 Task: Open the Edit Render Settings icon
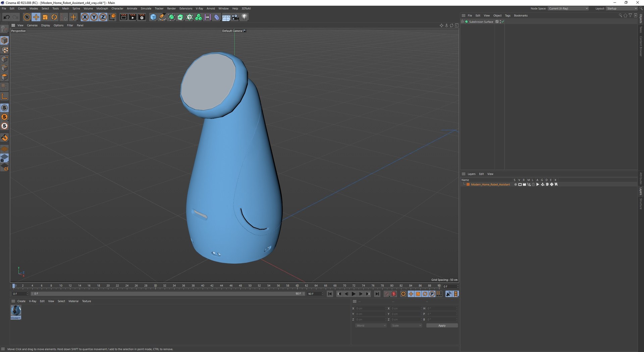click(x=142, y=17)
